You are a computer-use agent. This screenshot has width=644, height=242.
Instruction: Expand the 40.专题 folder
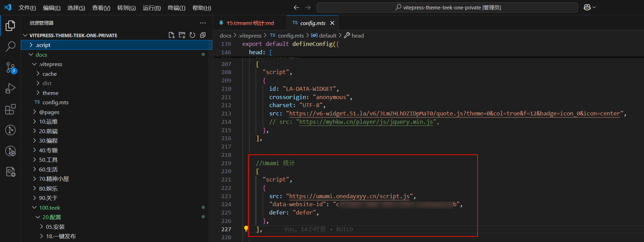coord(116,150)
